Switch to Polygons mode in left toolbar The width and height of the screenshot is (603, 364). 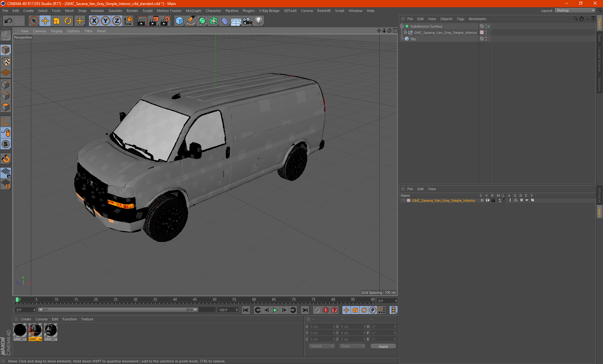[x=6, y=107]
